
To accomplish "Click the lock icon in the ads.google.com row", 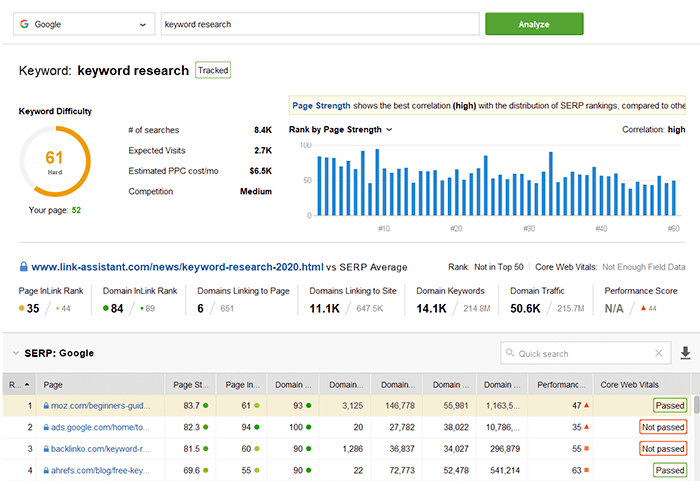I will click(x=46, y=427).
